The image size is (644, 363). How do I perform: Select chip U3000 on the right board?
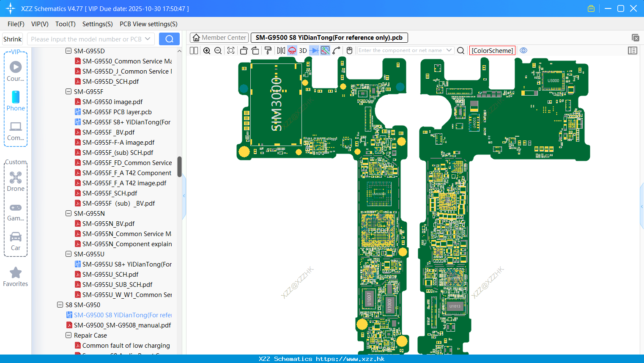pyautogui.click(x=553, y=80)
